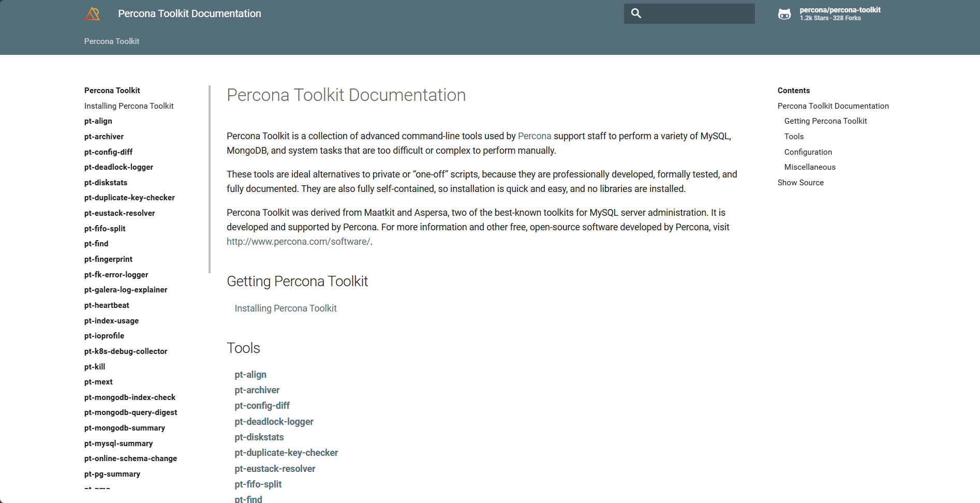
Task: Select pt-config-diff in the left sidebar
Action: (108, 152)
